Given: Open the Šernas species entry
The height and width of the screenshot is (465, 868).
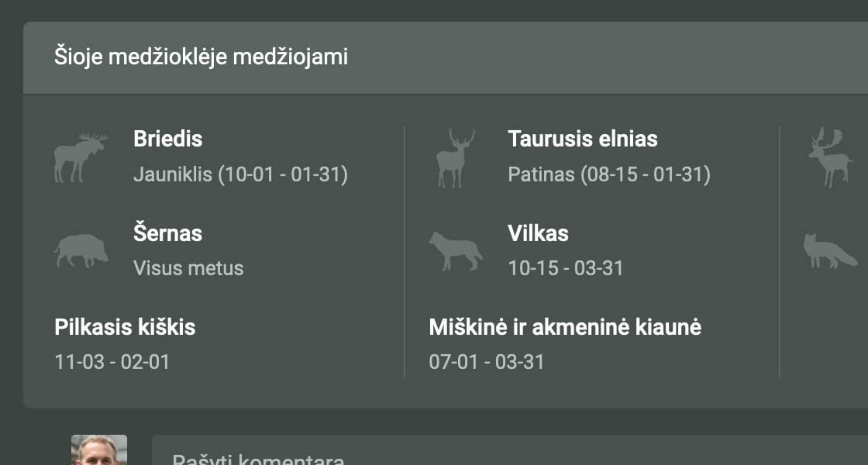Looking at the screenshot, I should [167, 233].
